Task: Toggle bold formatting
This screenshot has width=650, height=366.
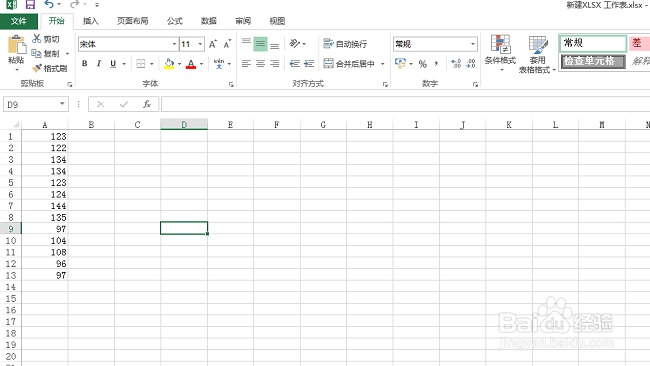Action: tap(85, 64)
